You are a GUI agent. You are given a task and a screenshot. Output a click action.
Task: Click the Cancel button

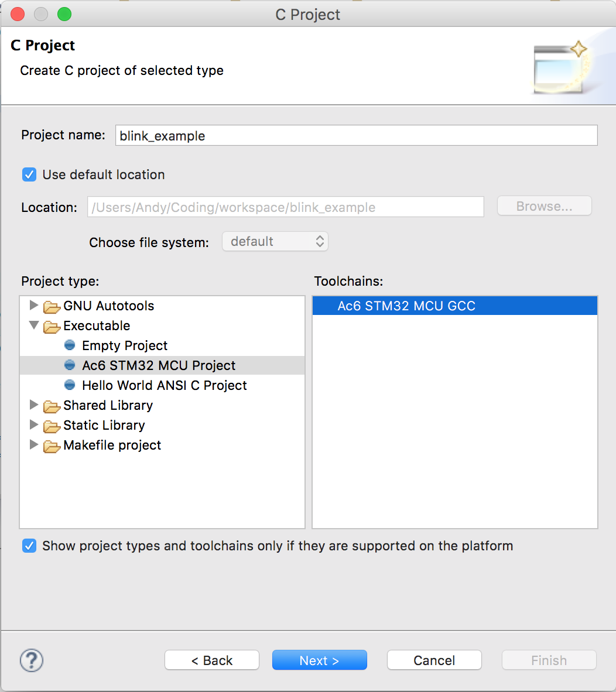[x=434, y=660]
